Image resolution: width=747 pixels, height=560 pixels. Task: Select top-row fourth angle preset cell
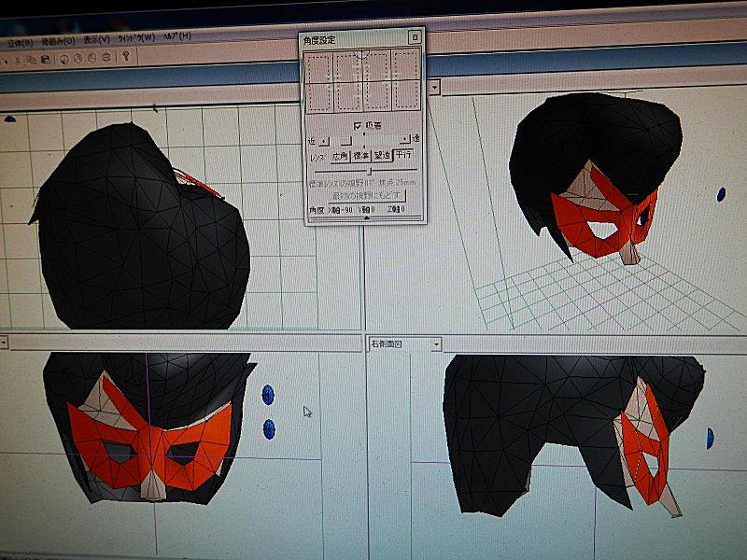pos(406,64)
